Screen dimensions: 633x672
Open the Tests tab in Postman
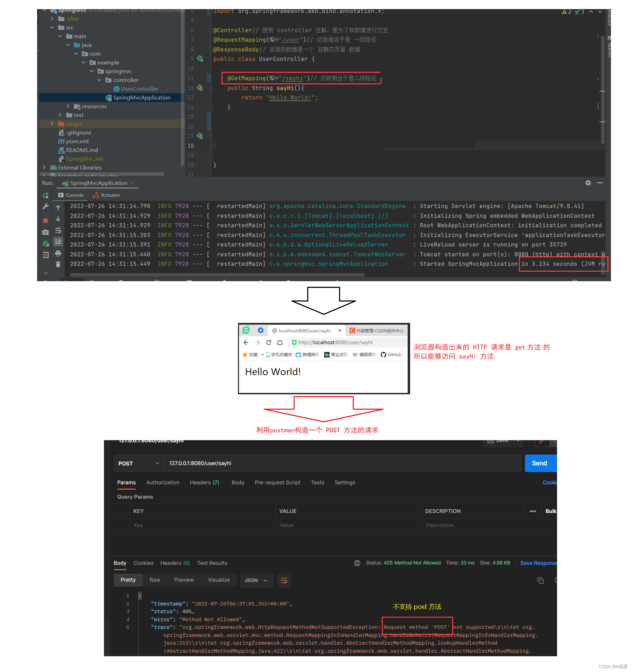coord(317,482)
